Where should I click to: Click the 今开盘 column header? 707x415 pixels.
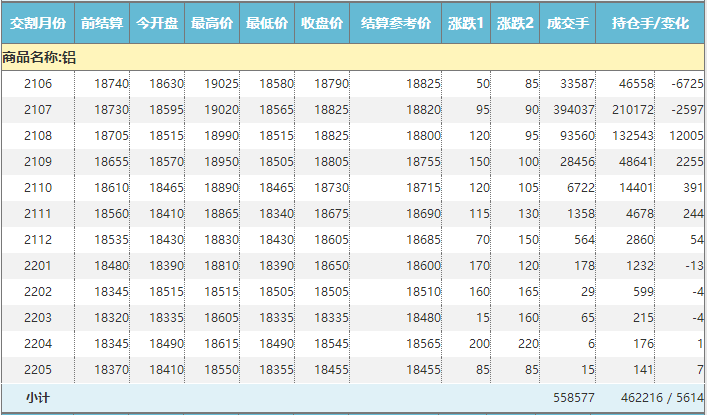pyautogui.click(x=157, y=23)
